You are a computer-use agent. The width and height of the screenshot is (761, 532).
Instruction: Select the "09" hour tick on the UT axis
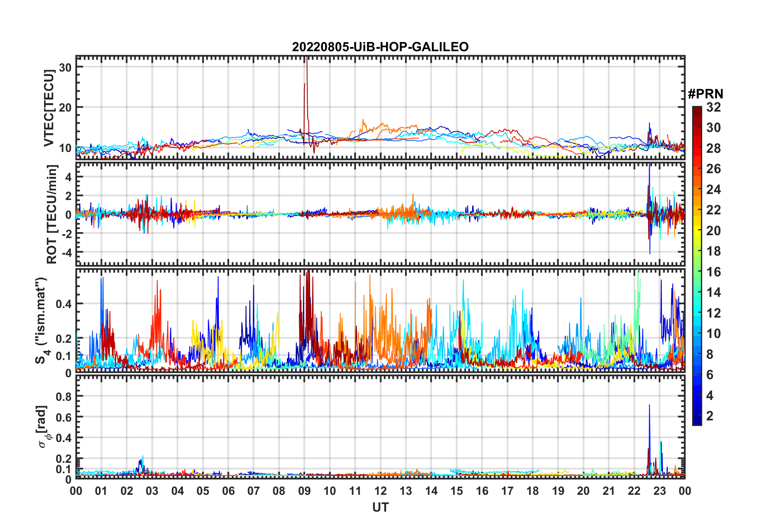[304, 491]
